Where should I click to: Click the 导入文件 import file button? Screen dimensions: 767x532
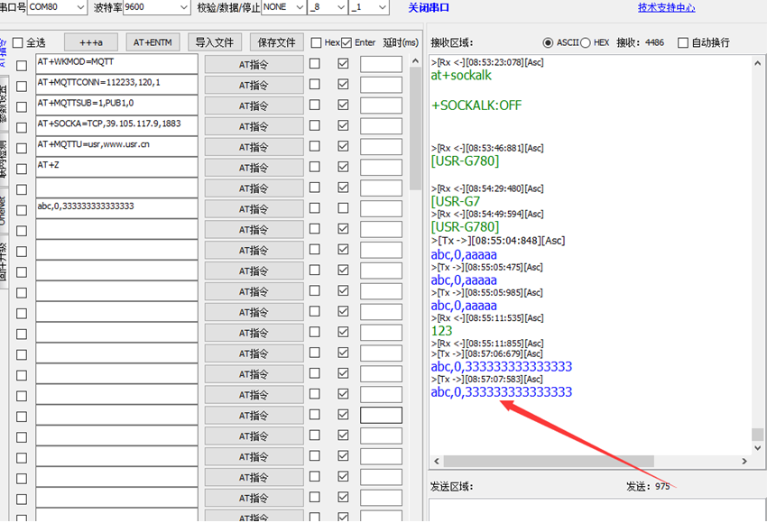pos(215,42)
